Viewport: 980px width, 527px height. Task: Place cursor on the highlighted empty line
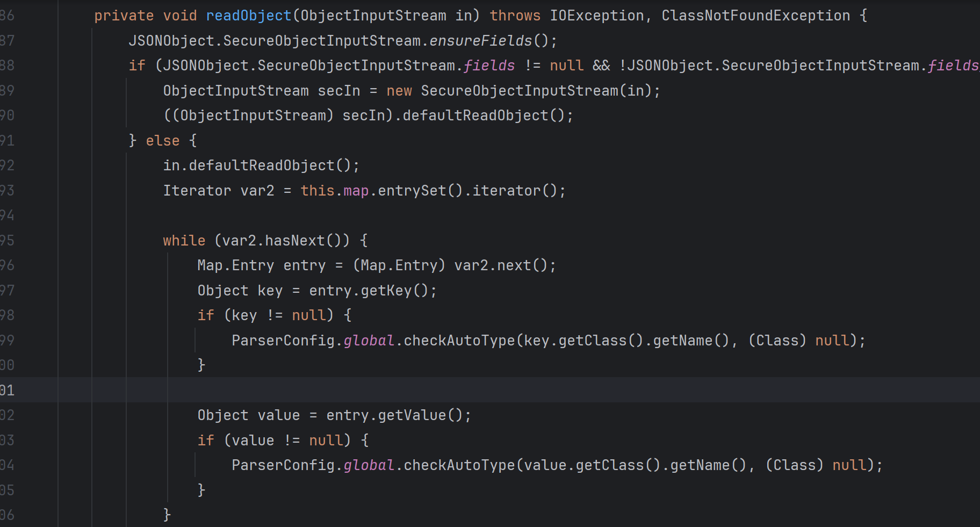point(484,390)
